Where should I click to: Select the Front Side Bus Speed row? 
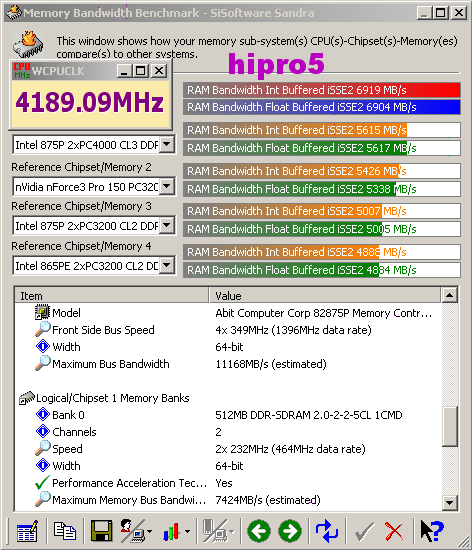[228, 330]
